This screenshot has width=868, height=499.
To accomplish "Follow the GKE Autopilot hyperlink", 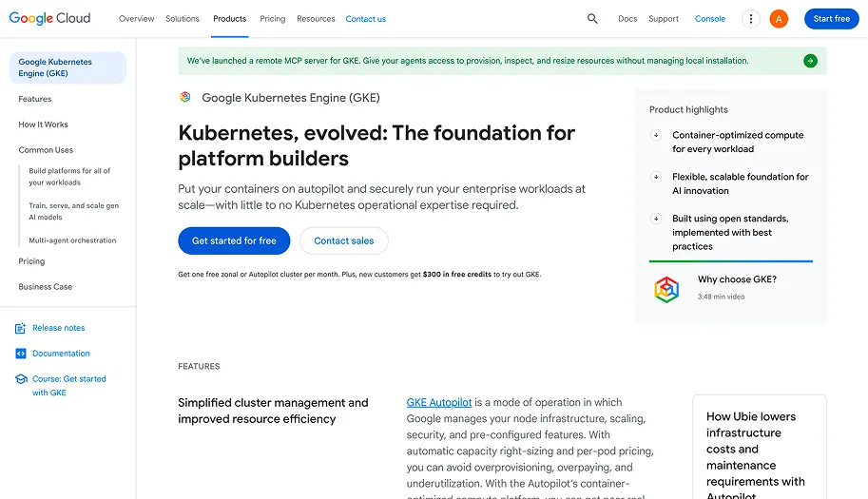I will coord(439,403).
